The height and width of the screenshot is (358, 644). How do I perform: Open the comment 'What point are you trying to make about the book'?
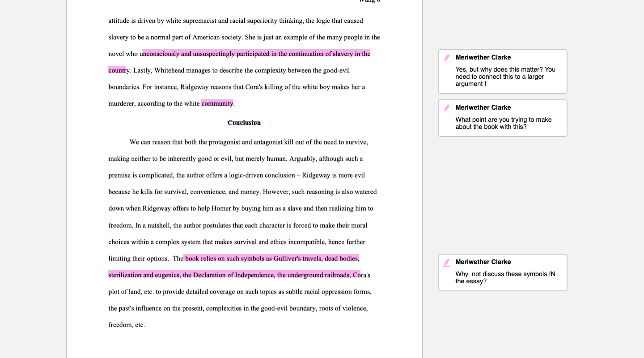click(503, 118)
